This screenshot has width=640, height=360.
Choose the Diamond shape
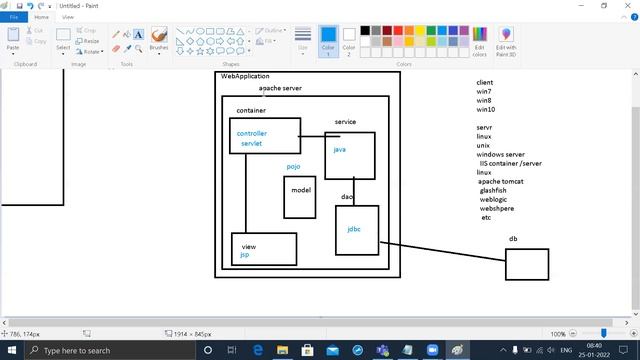[190, 41]
